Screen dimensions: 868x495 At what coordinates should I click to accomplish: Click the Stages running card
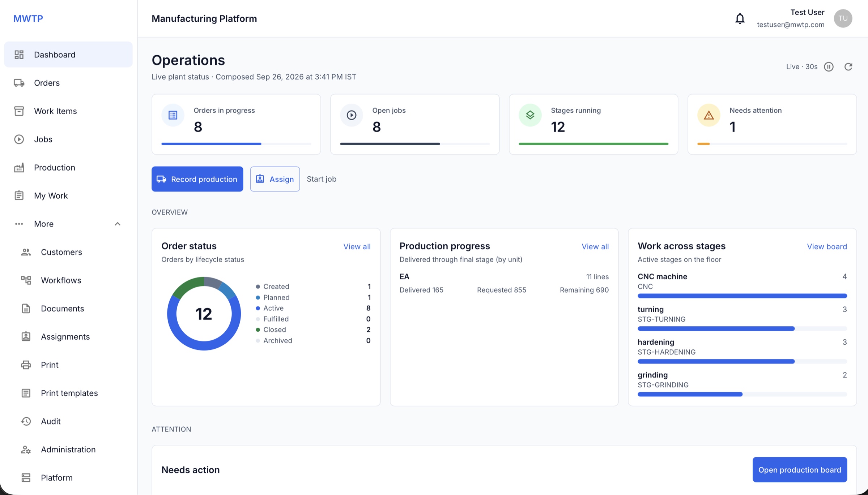point(593,125)
